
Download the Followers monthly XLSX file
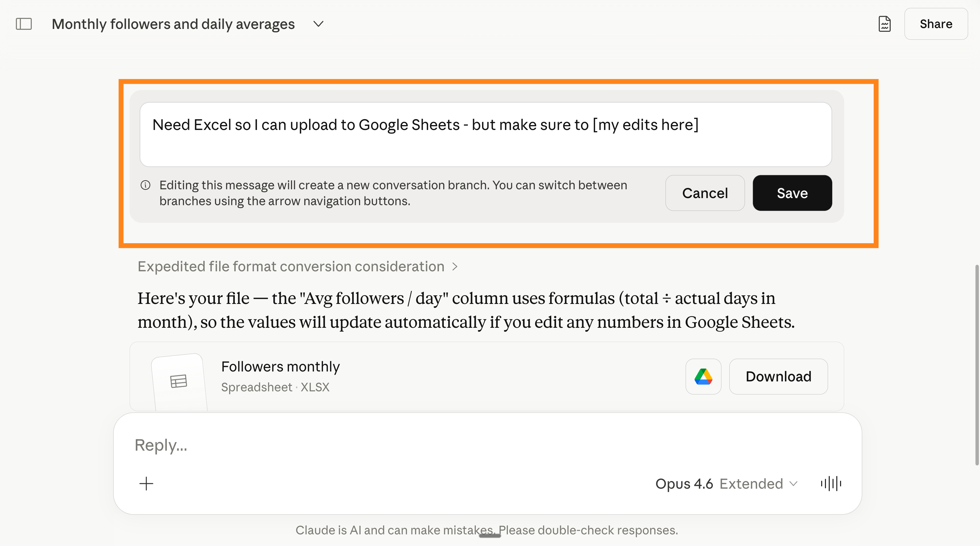[x=778, y=377]
